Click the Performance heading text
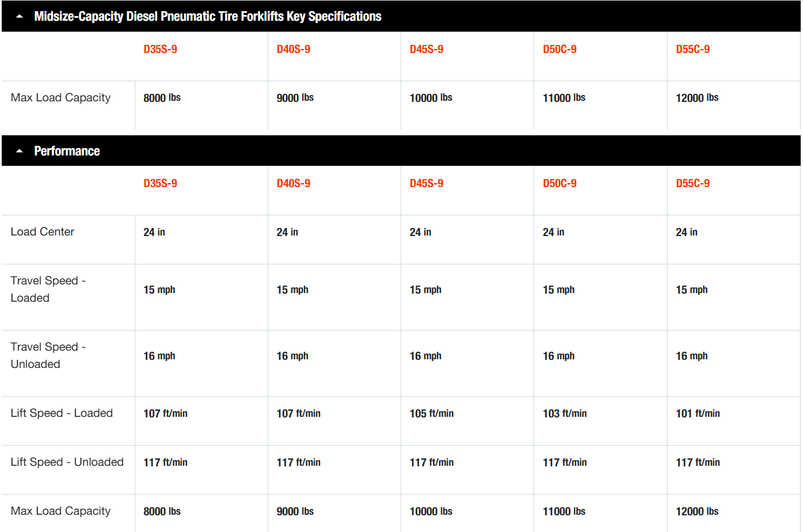The height and width of the screenshot is (532, 803). point(67,151)
